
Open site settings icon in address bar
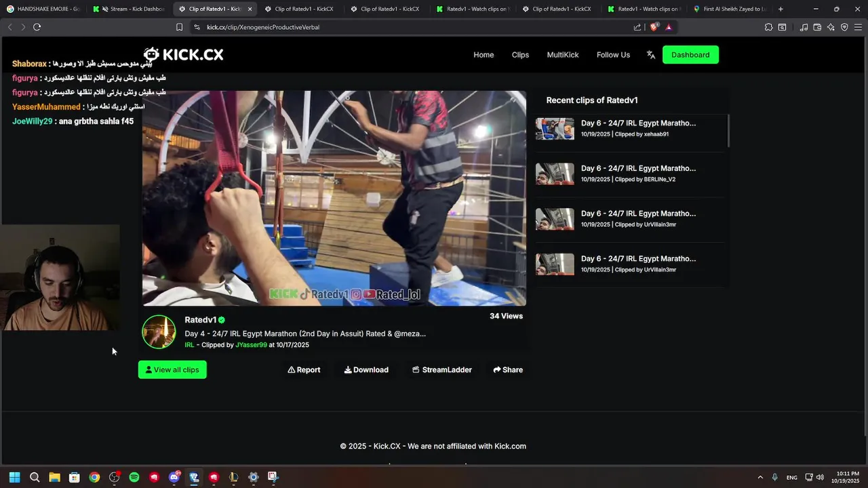pyautogui.click(x=197, y=27)
